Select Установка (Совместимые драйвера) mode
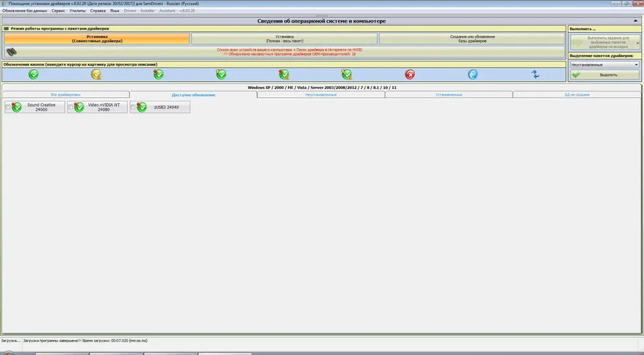644x355 pixels. 97,39
